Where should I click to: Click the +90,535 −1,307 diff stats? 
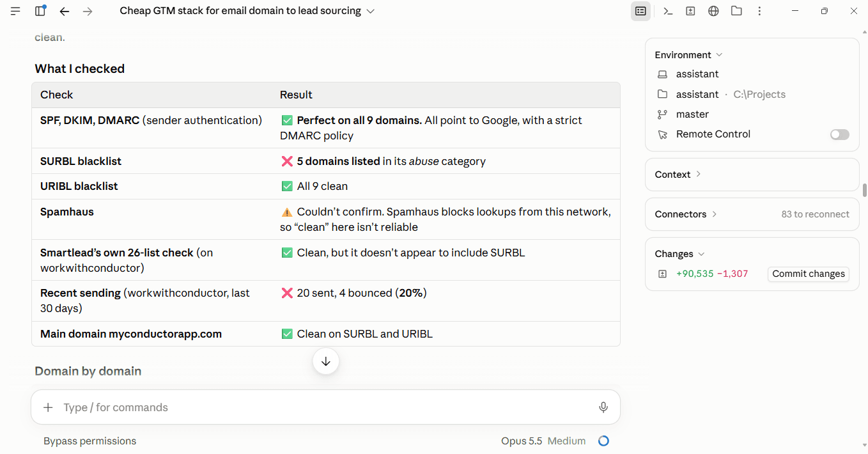point(712,274)
